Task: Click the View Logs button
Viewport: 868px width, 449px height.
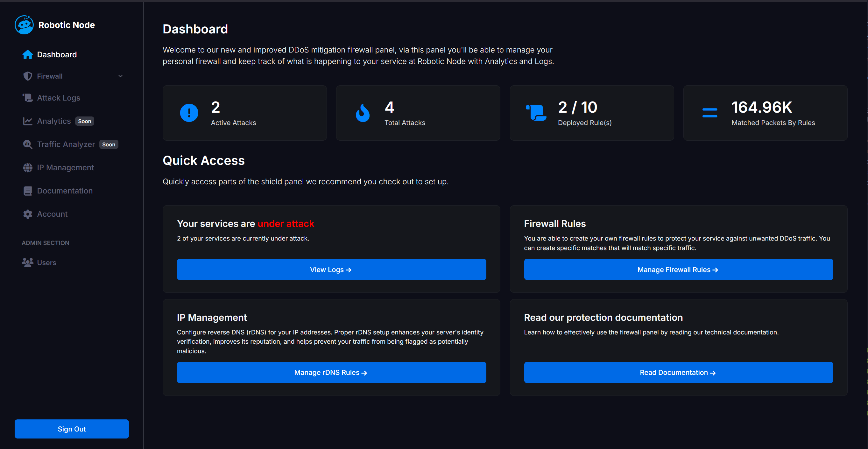Action: (331, 270)
